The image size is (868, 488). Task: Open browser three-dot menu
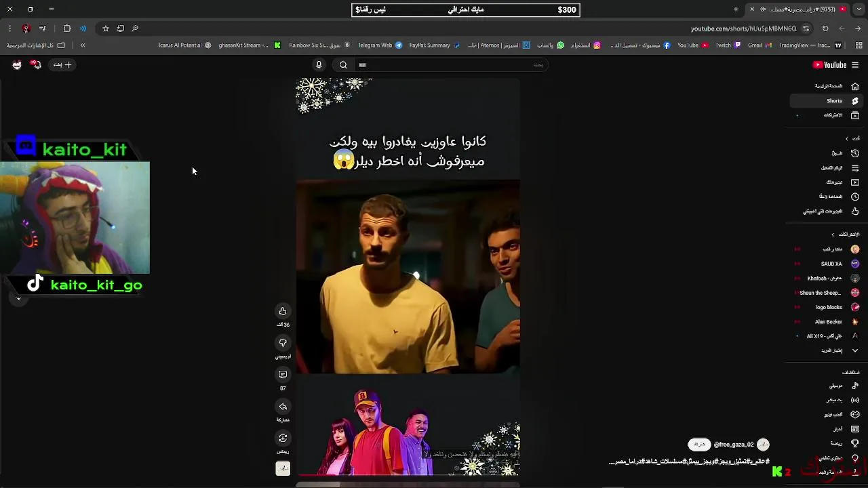click(9, 28)
